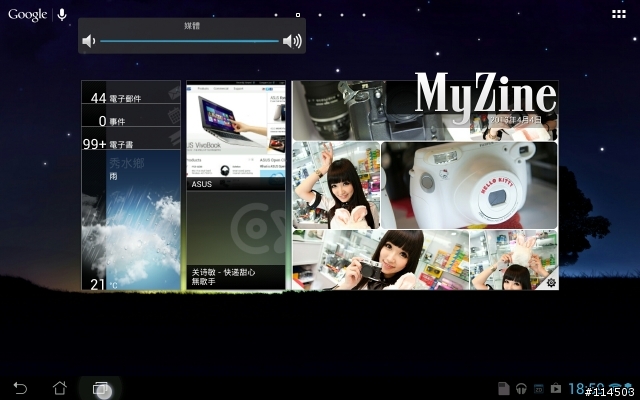This screenshot has height=400, width=640.
Task: Open the 秀水鄉 rain weather widget
Action: [x=131, y=220]
